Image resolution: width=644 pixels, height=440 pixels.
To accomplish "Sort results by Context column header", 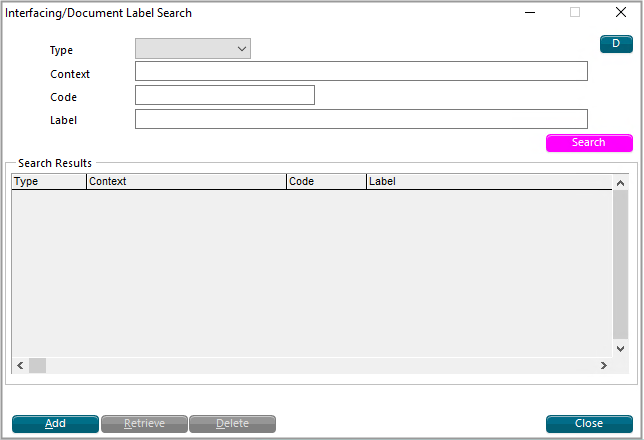I will tap(186, 181).
